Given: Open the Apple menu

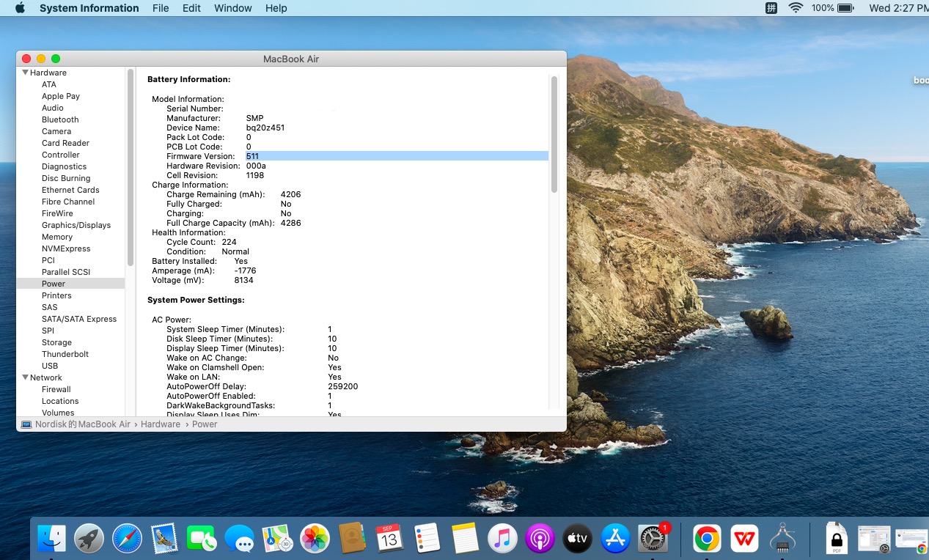Looking at the screenshot, I should 20,8.
